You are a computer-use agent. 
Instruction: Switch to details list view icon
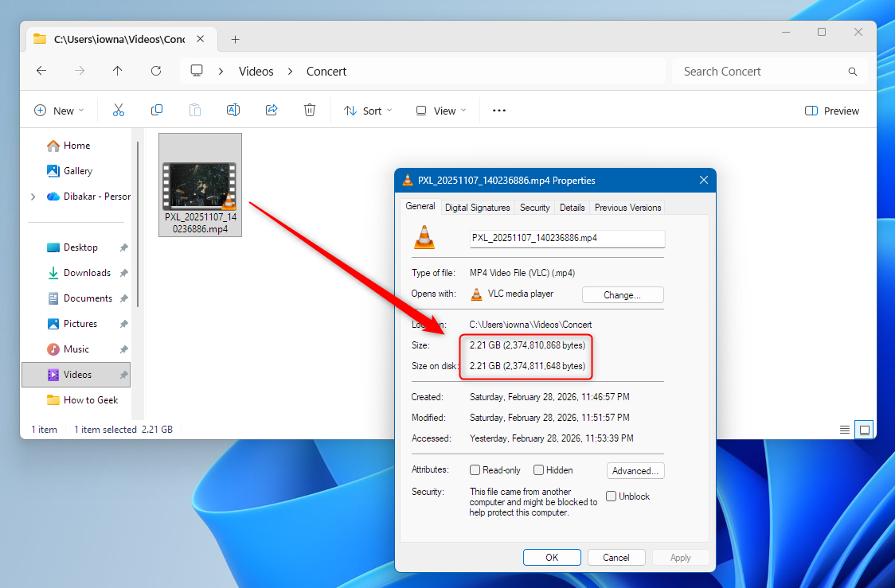point(845,430)
